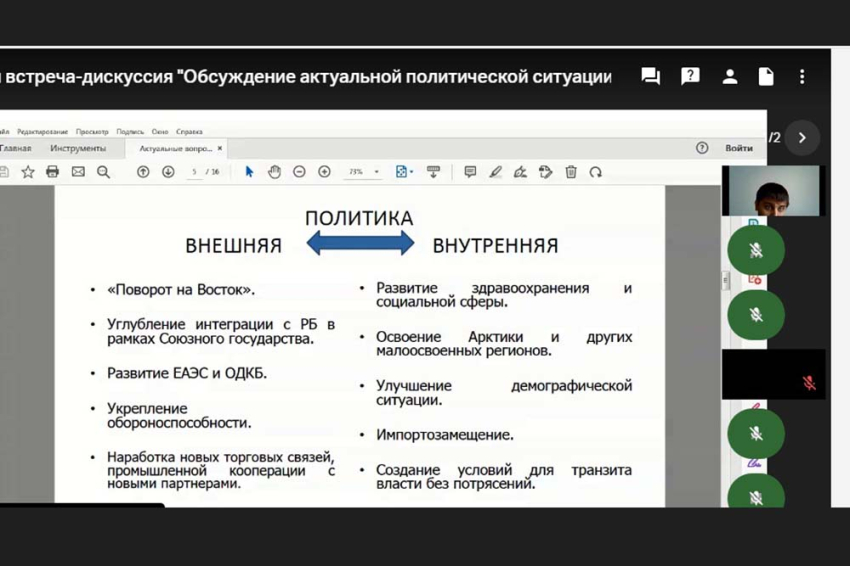Open the Редактирование menu
The height and width of the screenshot is (566, 850).
pos(42,132)
